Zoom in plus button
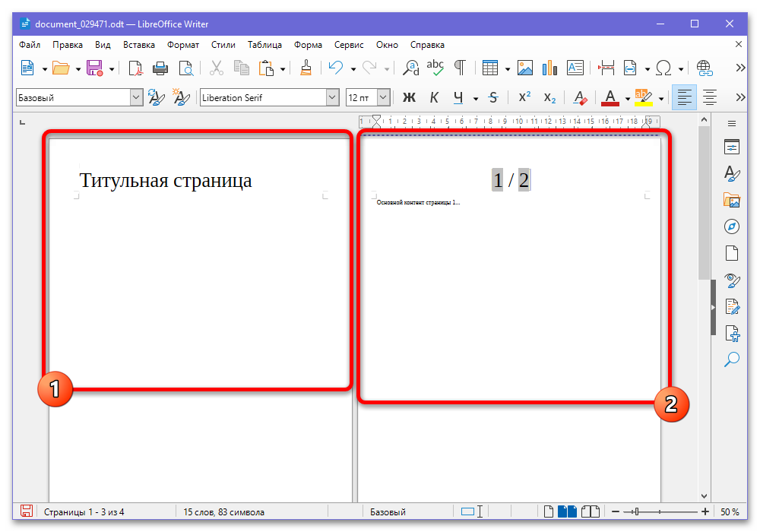The width and height of the screenshot is (760, 532). (705, 511)
